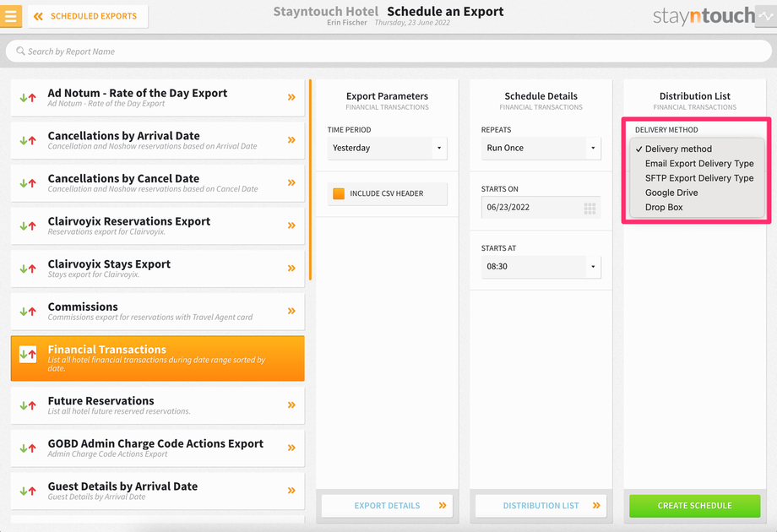
Task: Open chevron for Guest Details by Arrival Date
Action: tap(291, 491)
